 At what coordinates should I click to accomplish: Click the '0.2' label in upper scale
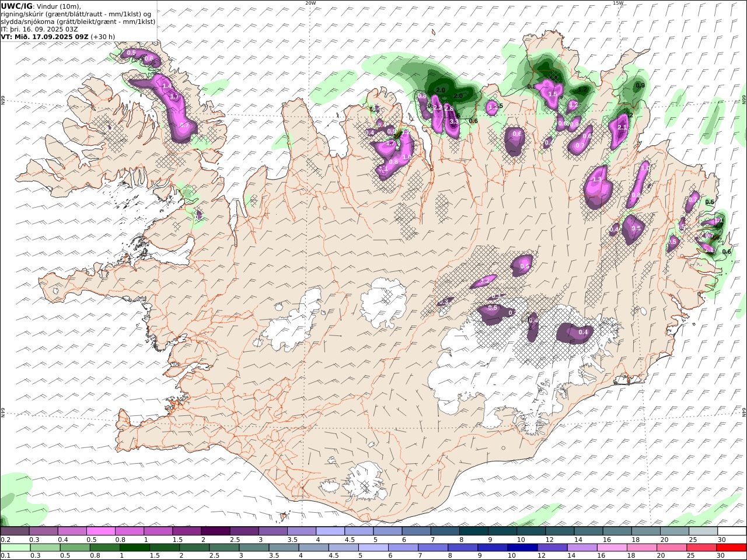pyautogui.click(x=5, y=540)
